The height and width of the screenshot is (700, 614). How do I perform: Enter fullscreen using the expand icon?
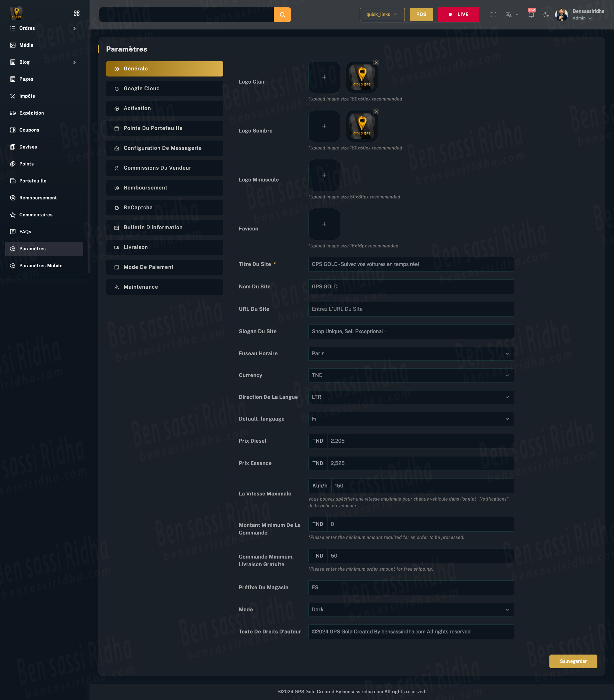493,15
